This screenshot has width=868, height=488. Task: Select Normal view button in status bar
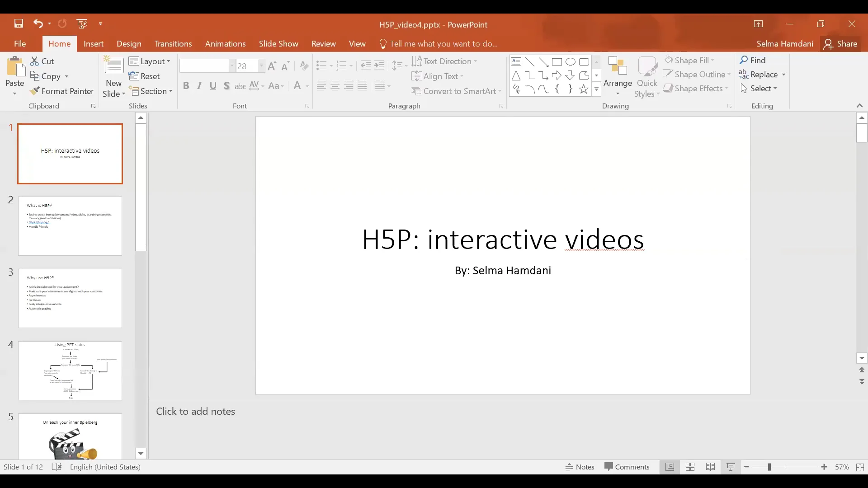(670, 467)
